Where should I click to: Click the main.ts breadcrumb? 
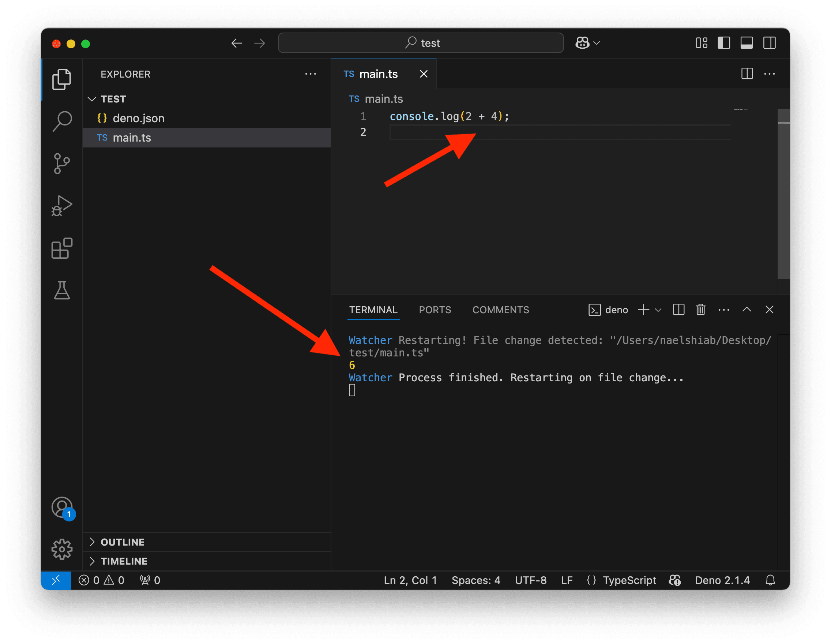tap(376, 99)
